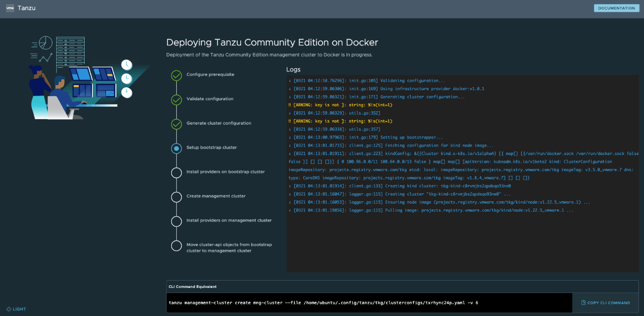Open the Documentation button
The height and width of the screenshot is (316, 644).
[x=616, y=8]
